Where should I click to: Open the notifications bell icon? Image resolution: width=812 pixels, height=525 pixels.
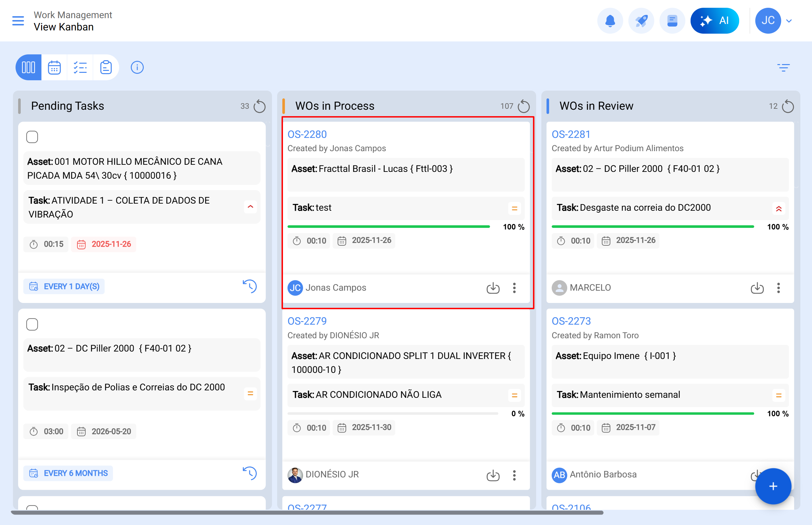(610, 21)
